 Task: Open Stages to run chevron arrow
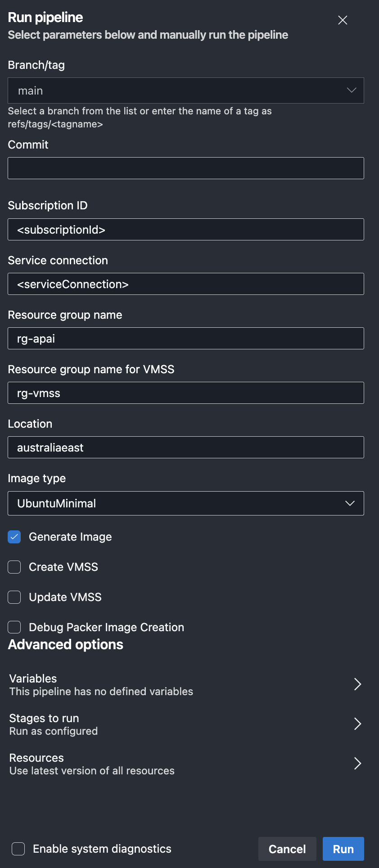coord(357,724)
